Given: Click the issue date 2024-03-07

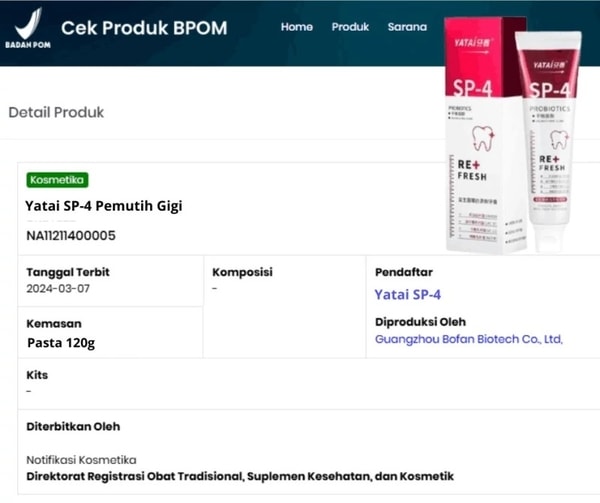Looking at the screenshot, I should tap(60, 288).
